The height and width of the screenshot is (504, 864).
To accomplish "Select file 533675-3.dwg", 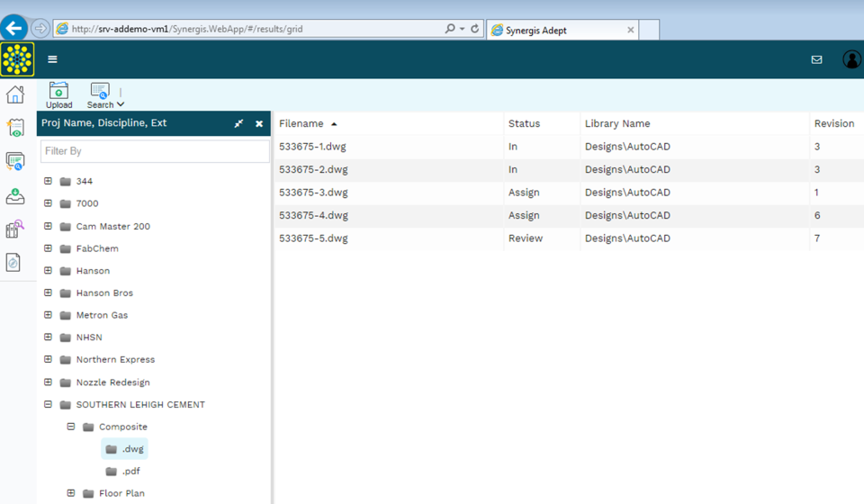I will pyautogui.click(x=313, y=193).
